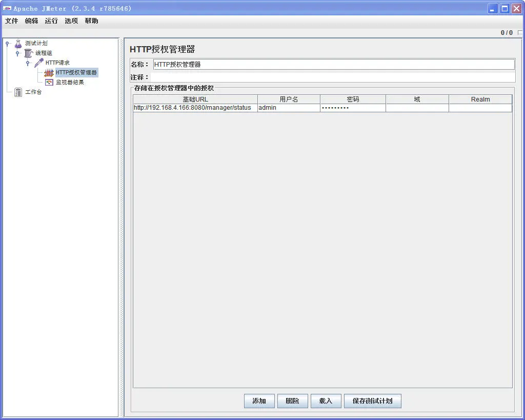Click the 监视器结果 listener icon
This screenshot has width=525, height=420.
point(49,82)
